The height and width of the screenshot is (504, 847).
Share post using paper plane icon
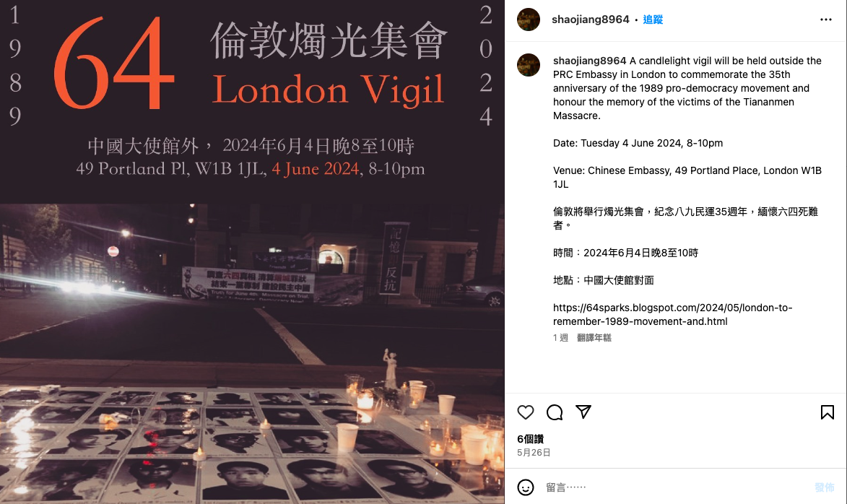(x=583, y=412)
